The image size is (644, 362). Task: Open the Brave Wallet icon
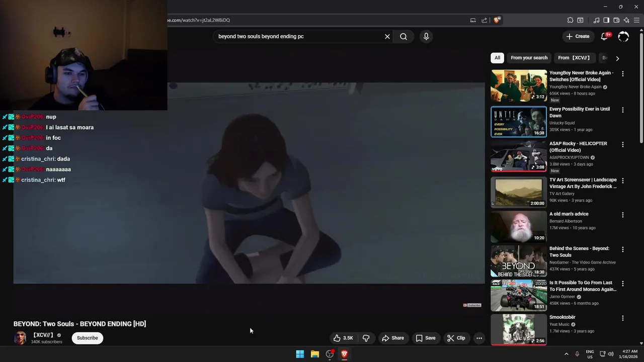click(616, 20)
